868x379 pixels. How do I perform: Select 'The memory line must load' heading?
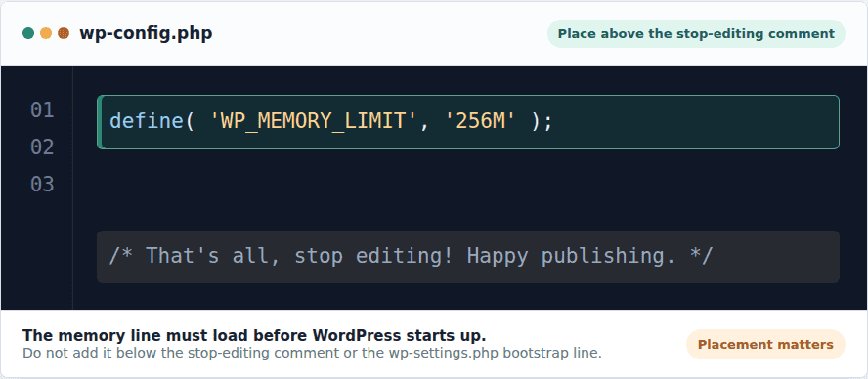point(254,335)
